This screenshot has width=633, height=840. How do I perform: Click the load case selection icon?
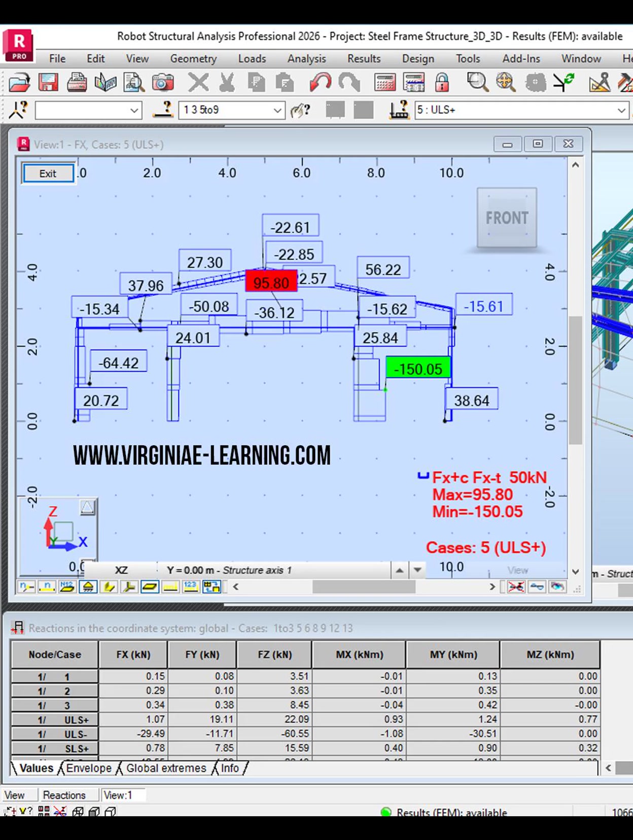[x=399, y=110]
